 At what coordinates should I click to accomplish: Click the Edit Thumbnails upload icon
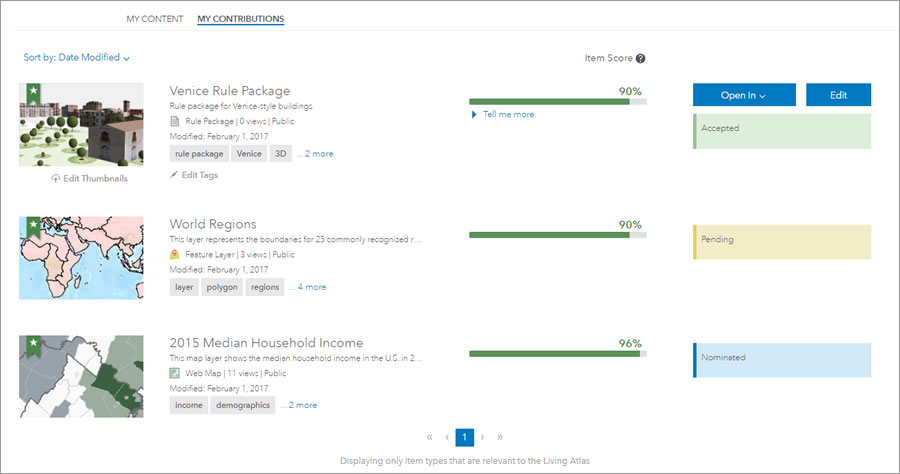pos(54,178)
